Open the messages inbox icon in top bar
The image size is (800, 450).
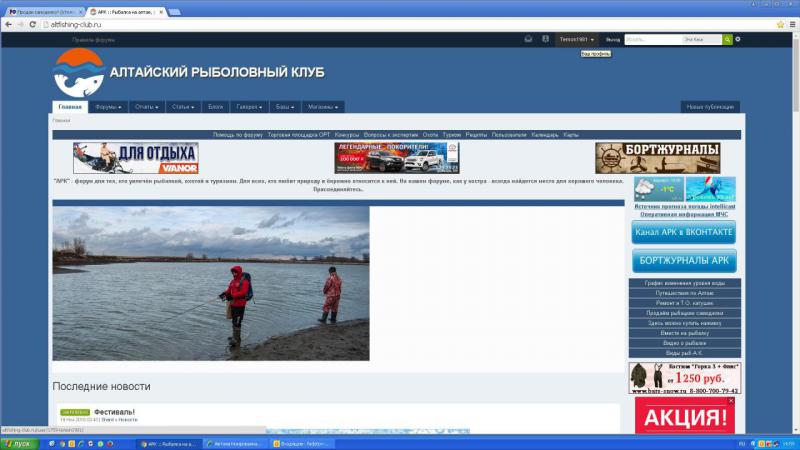coord(528,39)
